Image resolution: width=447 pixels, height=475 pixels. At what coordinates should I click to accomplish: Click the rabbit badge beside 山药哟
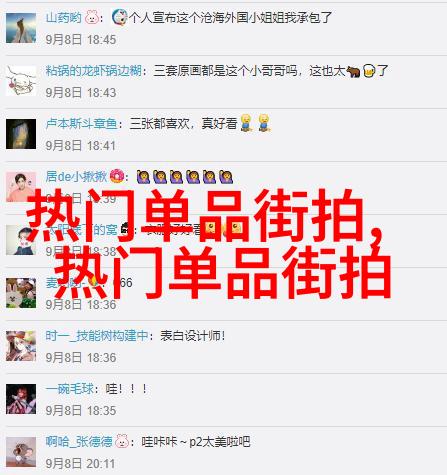coord(92,17)
